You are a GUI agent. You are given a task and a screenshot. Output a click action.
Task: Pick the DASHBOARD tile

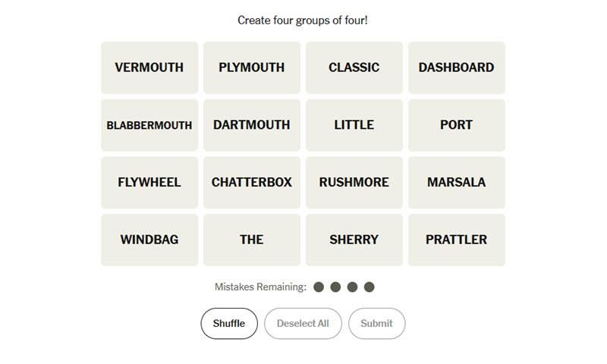(457, 67)
